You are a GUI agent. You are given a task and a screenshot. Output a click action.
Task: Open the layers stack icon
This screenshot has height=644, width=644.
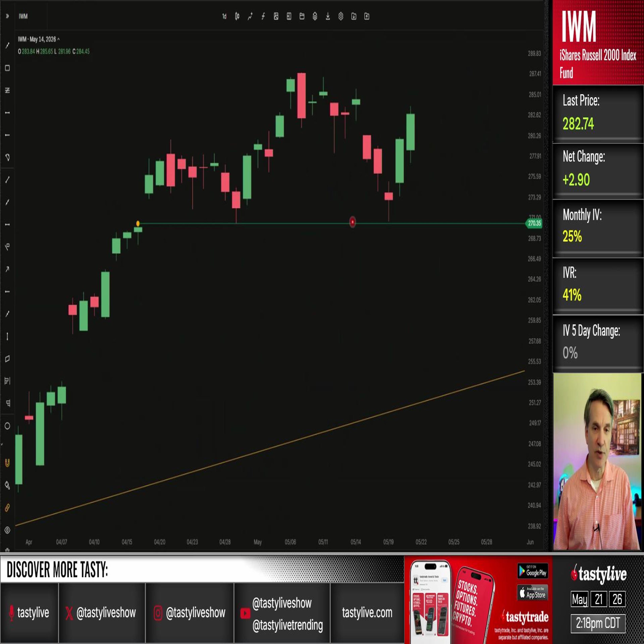315,16
